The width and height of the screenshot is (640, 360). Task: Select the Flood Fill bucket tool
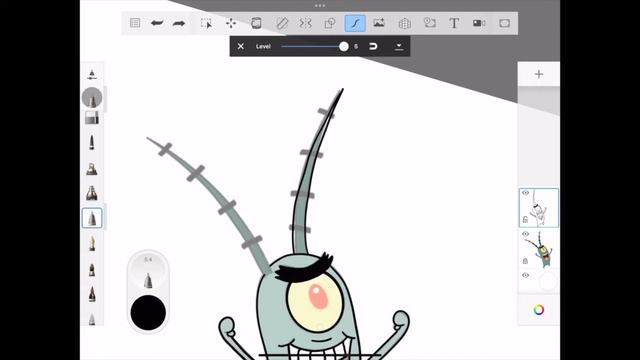coord(256,23)
